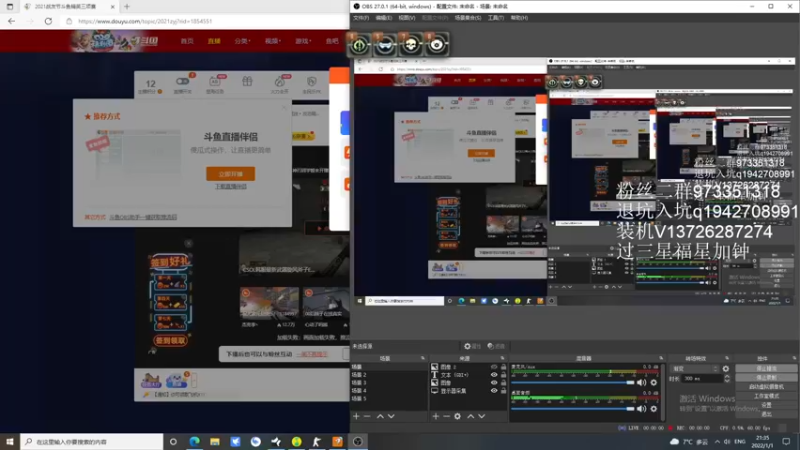Open the flame icon in Douyu toolbar
The width and height of the screenshot is (800, 450).
pos(279,82)
